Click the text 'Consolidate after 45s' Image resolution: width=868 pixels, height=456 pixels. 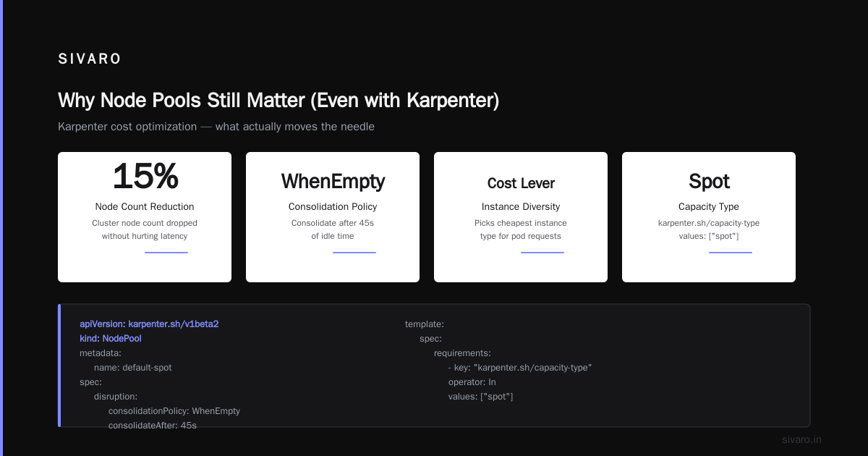click(333, 223)
